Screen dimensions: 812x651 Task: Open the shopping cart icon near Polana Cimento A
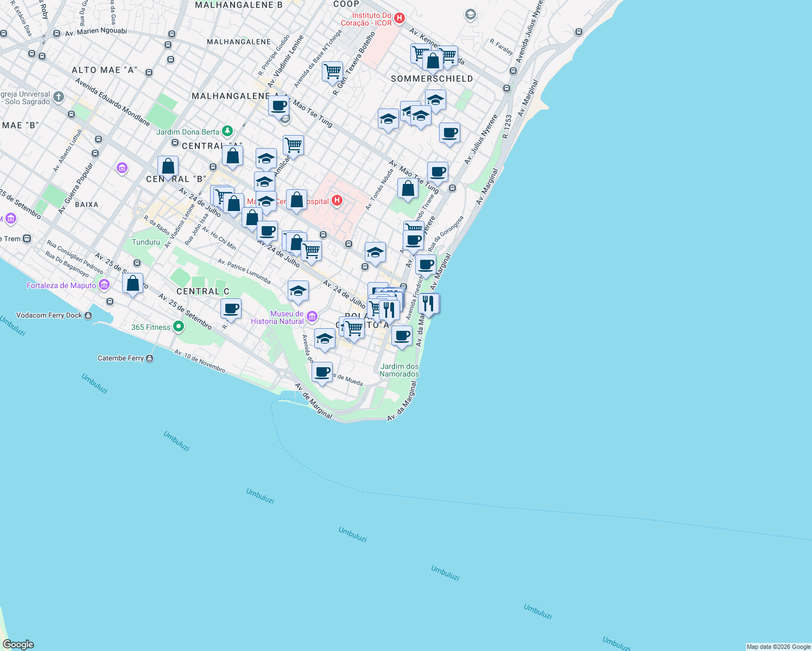pos(353,329)
